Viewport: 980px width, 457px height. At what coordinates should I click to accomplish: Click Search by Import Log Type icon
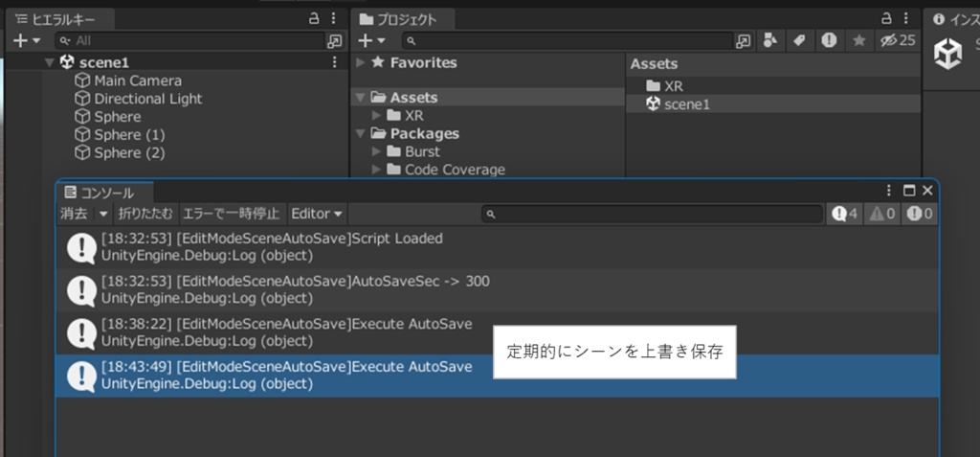click(x=829, y=40)
